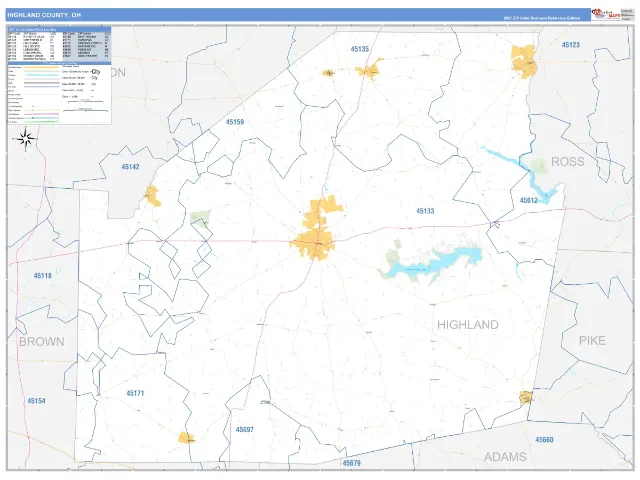Click the ROSS county label
The width and height of the screenshot is (640, 480).
pos(567,162)
